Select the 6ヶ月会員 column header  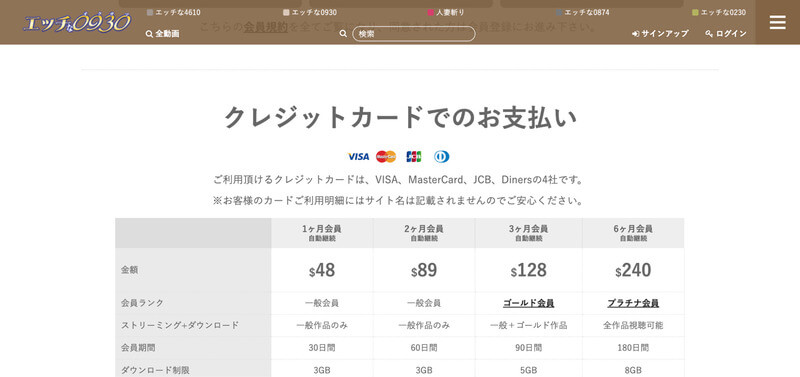[x=633, y=233]
